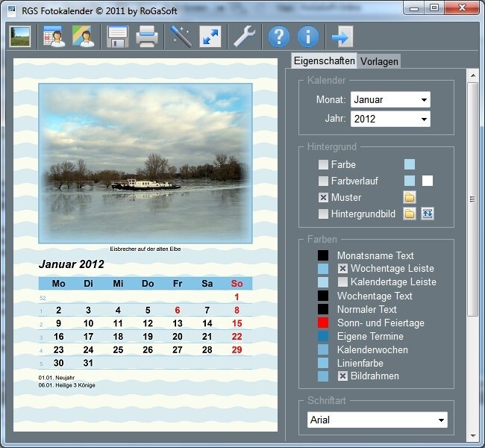Click the 'Januar 2012' month heading
The height and width of the screenshot is (448, 485).
72,264
